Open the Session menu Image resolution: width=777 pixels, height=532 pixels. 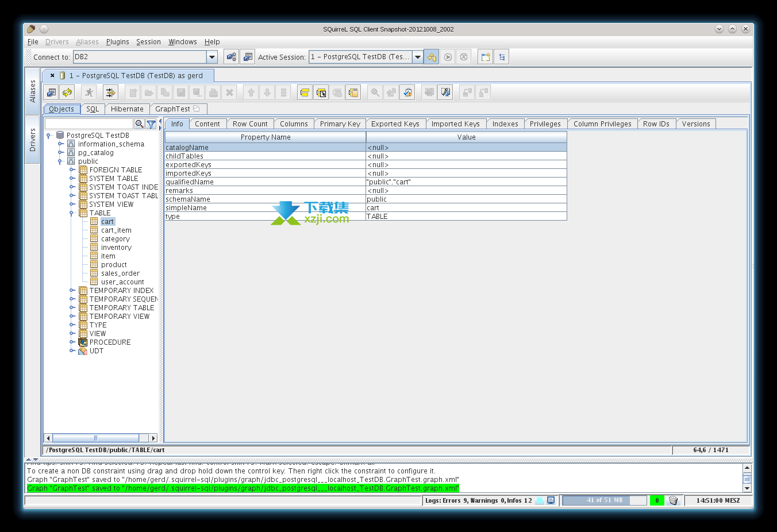pos(148,42)
